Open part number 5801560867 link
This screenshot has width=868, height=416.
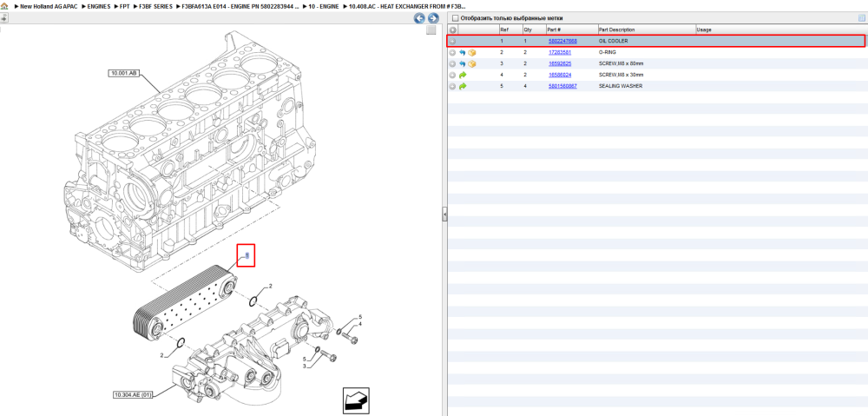(x=562, y=86)
